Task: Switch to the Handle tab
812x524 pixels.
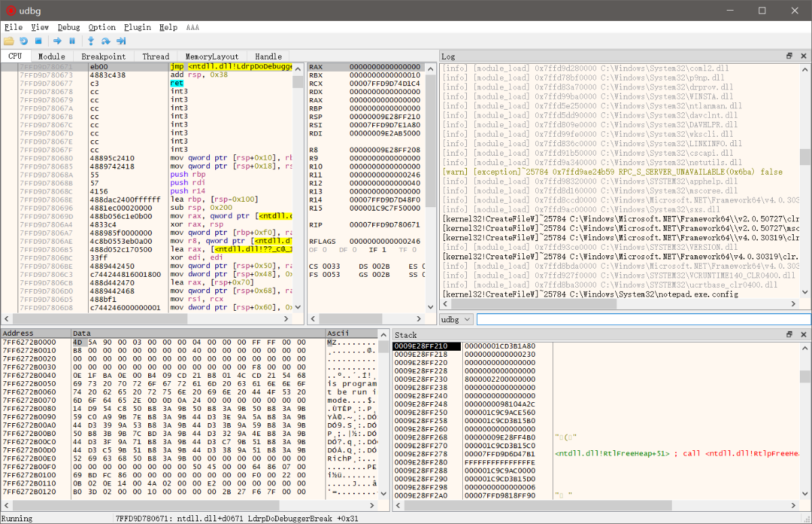Action: (x=269, y=56)
